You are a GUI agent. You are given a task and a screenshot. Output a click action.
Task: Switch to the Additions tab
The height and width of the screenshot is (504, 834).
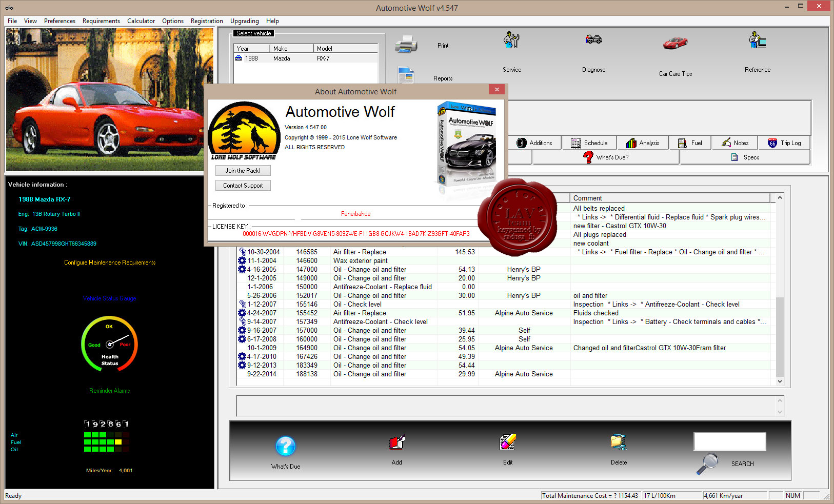(534, 143)
